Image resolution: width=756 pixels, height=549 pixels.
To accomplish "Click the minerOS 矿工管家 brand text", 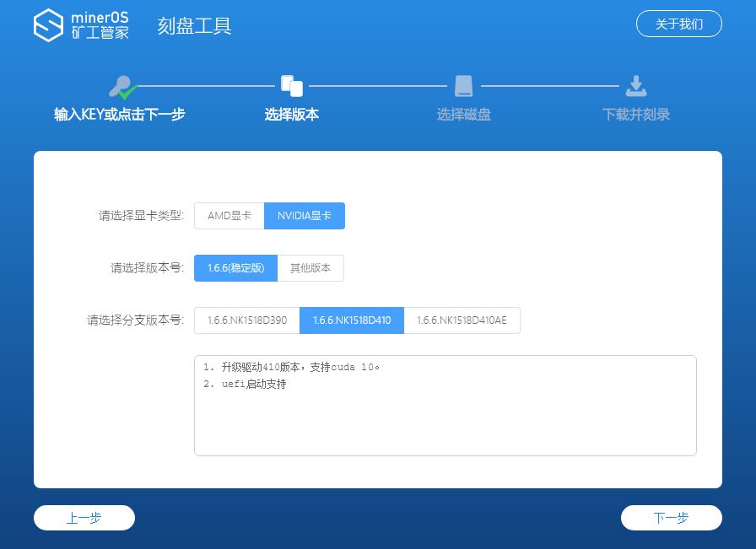I will [100, 25].
